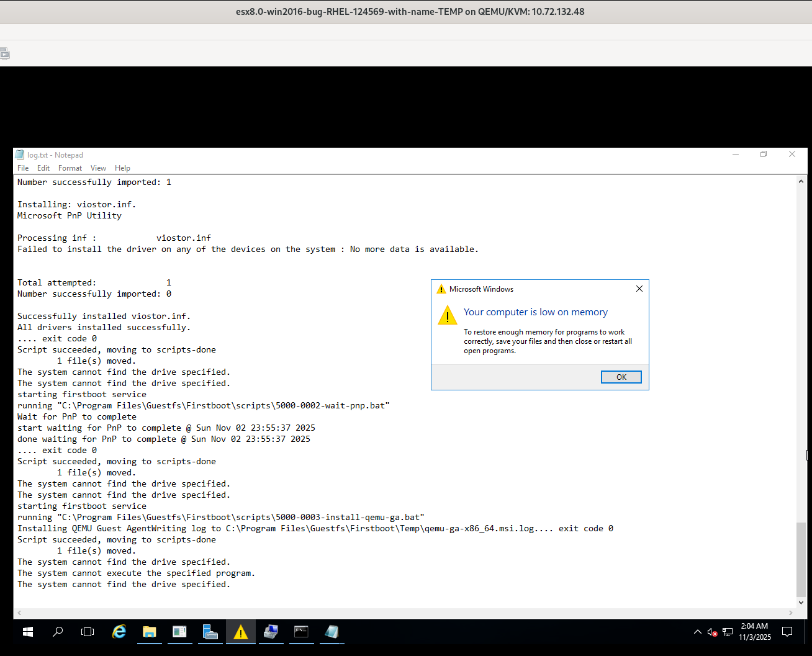Restore down the Notepad window
The width and height of the screenshot is (812, 656).
click(764, 155)
